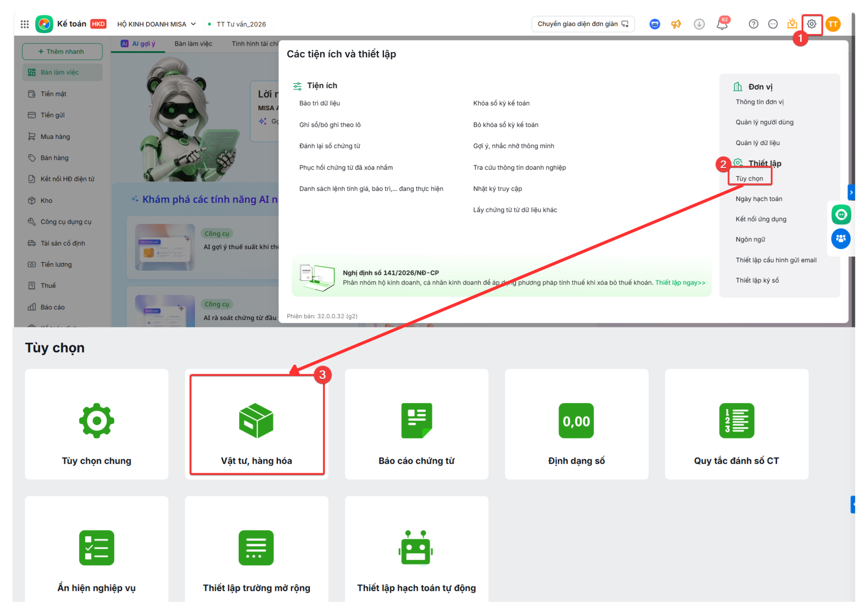Expand the HỘ KINH DOANH MISA dropdown
The width and height of the screenshot is (868, 614).
click(156, 24)
